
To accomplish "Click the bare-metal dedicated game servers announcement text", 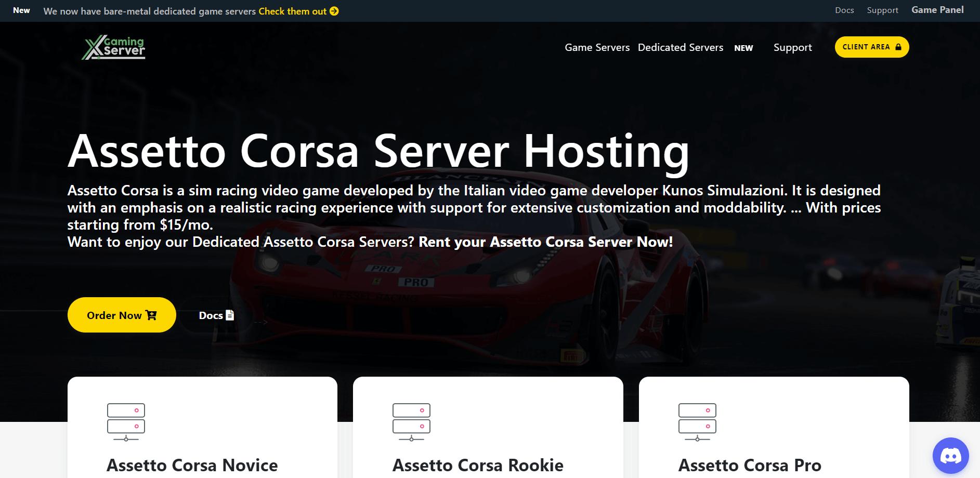I will coord(150,11).
